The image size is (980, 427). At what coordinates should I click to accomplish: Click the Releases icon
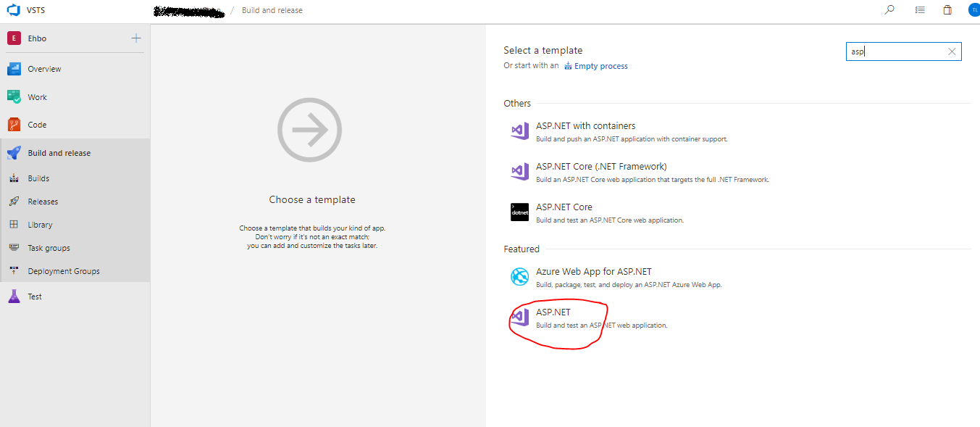pos(14,202)
